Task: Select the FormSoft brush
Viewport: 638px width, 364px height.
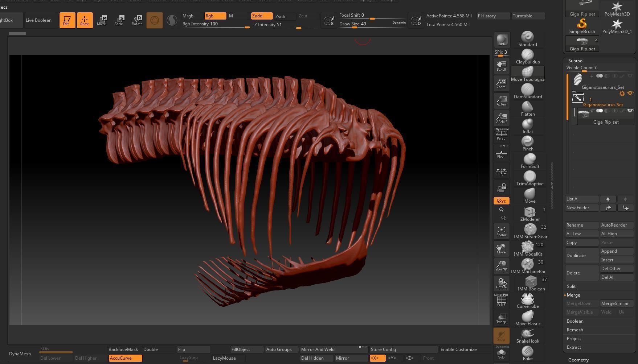Action: pyautogui.click(x=529, y=161)
